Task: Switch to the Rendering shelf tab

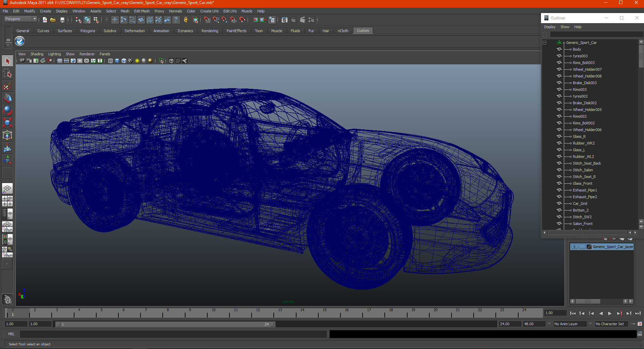Action: click(210, 31)
